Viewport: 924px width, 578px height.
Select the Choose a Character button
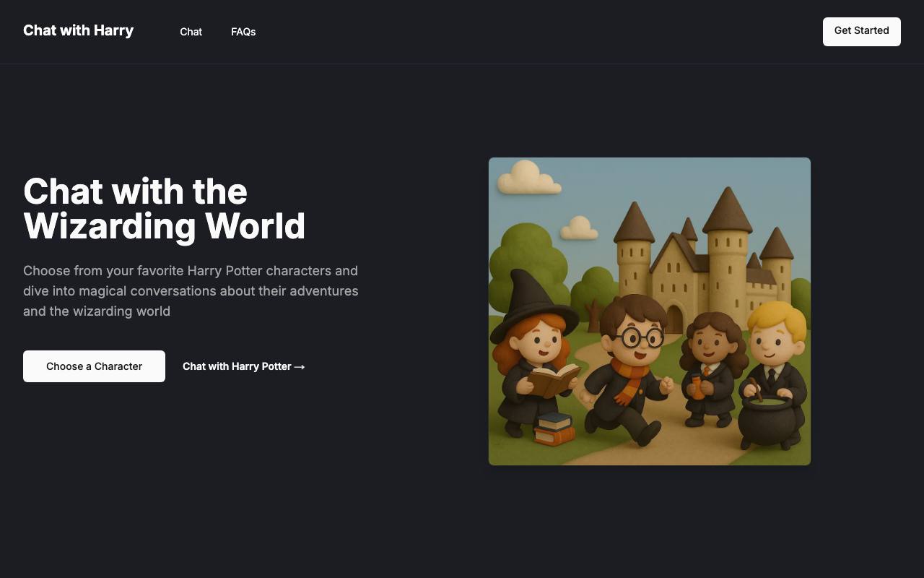click(94, 366)
